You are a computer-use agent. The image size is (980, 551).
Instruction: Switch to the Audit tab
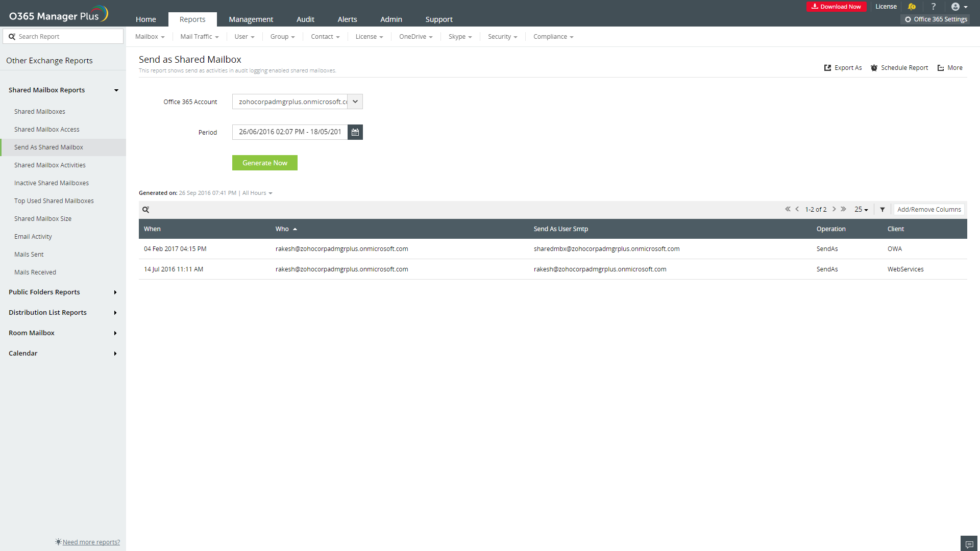[305, 19]
